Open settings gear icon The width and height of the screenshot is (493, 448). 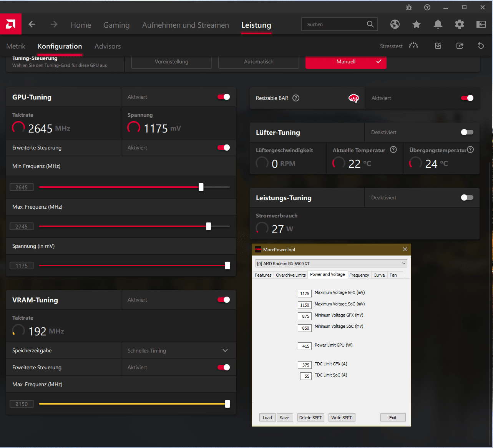(x=460, y=24)
